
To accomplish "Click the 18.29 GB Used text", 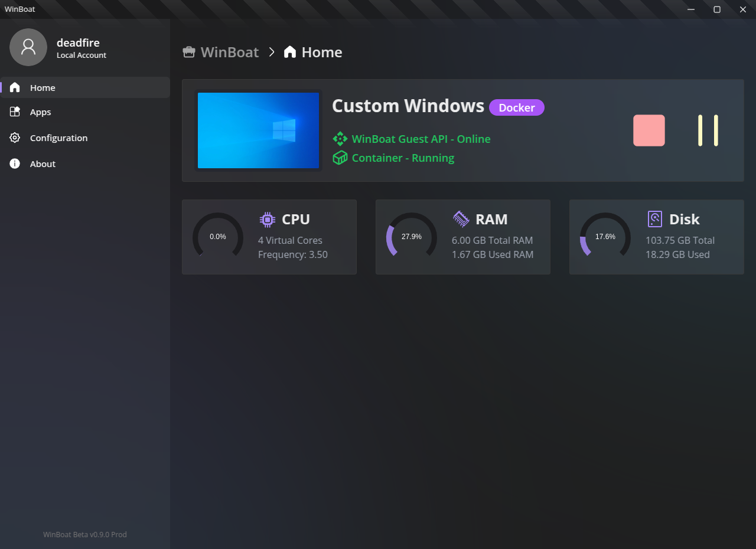I will pos(677,254).
